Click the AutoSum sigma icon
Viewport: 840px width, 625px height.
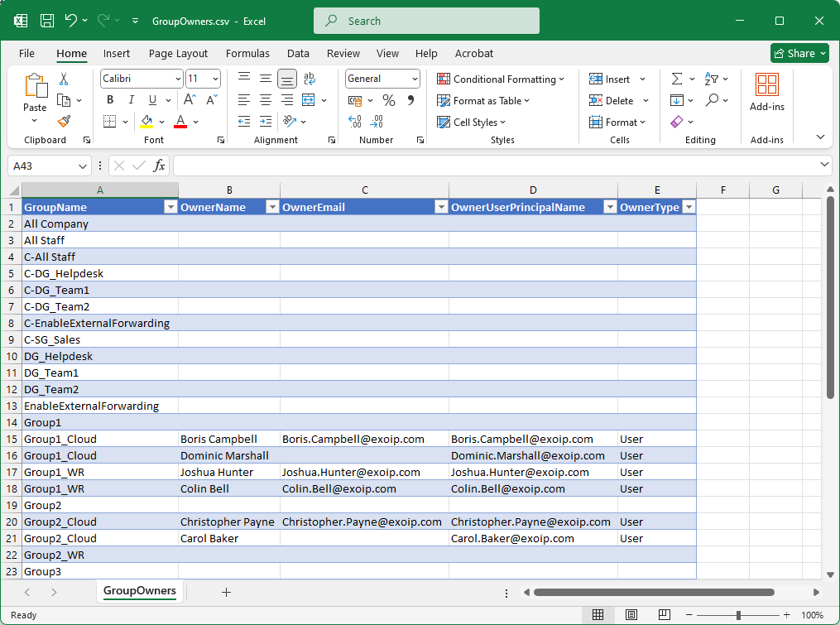click(x=677, y=79)
